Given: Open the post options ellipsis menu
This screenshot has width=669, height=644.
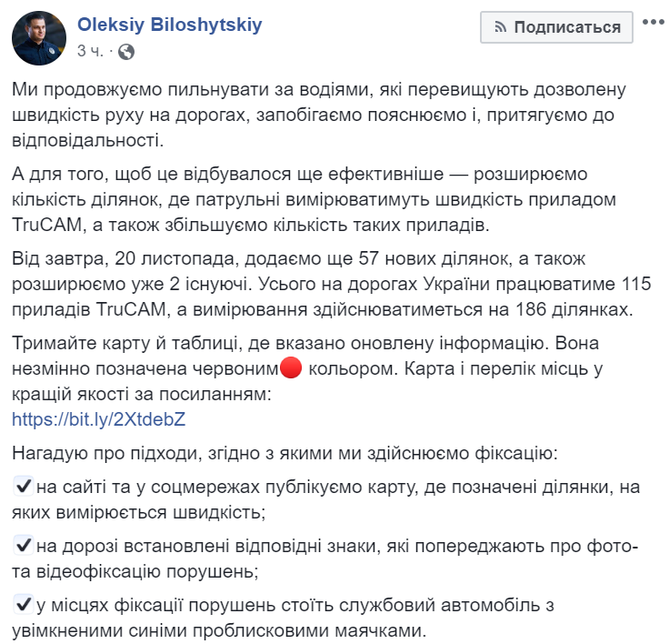Looking at the screenshot, I should click(651, 25).
